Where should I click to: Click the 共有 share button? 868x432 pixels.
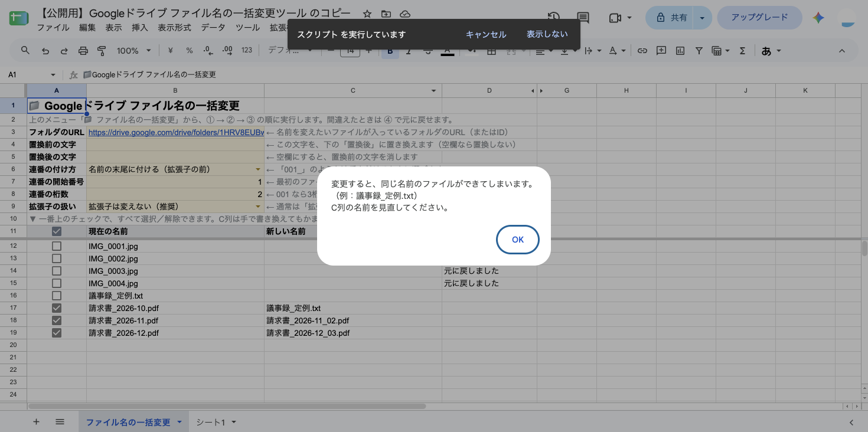pyautogui.click(x=670, y=18)
